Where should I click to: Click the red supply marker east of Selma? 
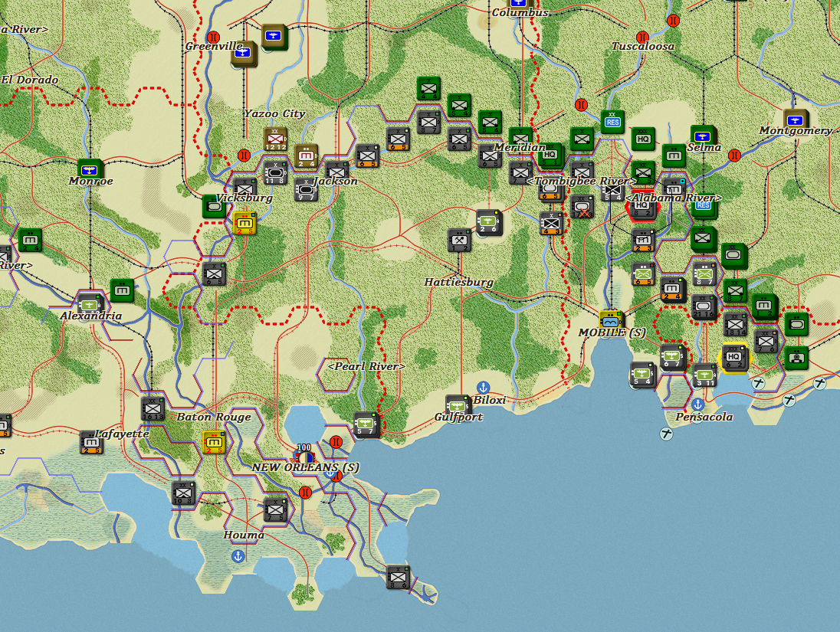click(734, 156)
